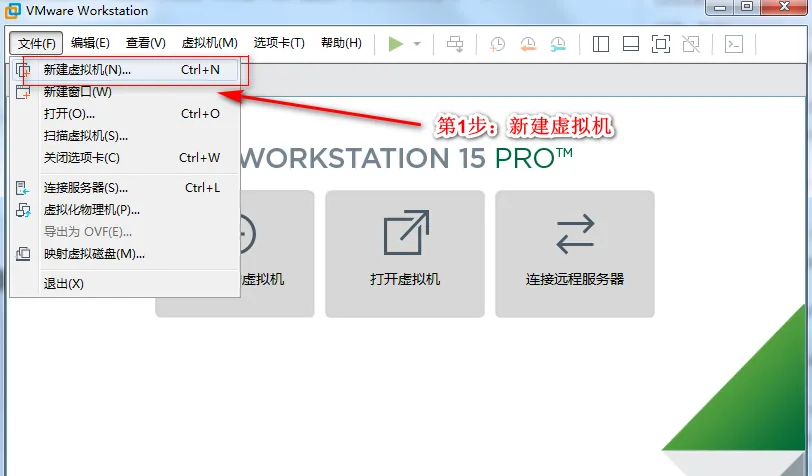
Task: Click the partly hidden 创建新的虚拟机 card
Action: pyautogui.click(x=277, y=254)
